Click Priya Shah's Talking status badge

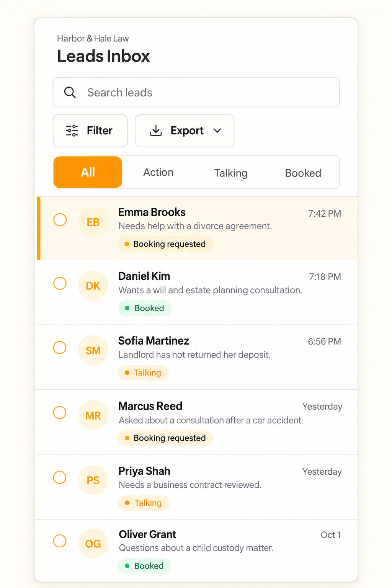144,503
